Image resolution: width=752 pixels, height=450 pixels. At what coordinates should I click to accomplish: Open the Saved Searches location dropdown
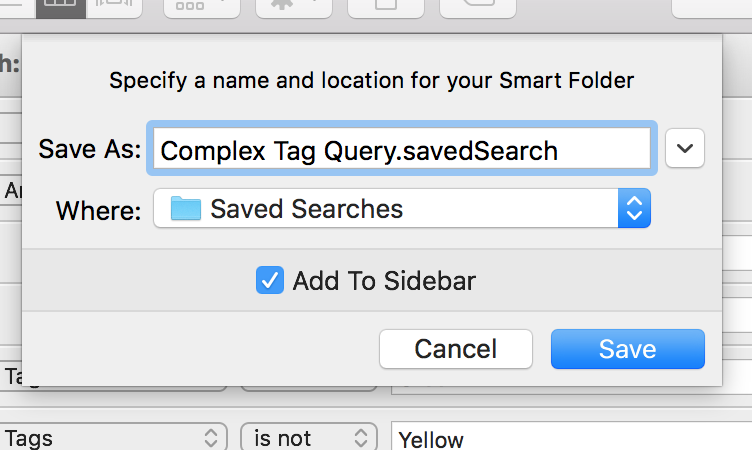pos(402,208)
